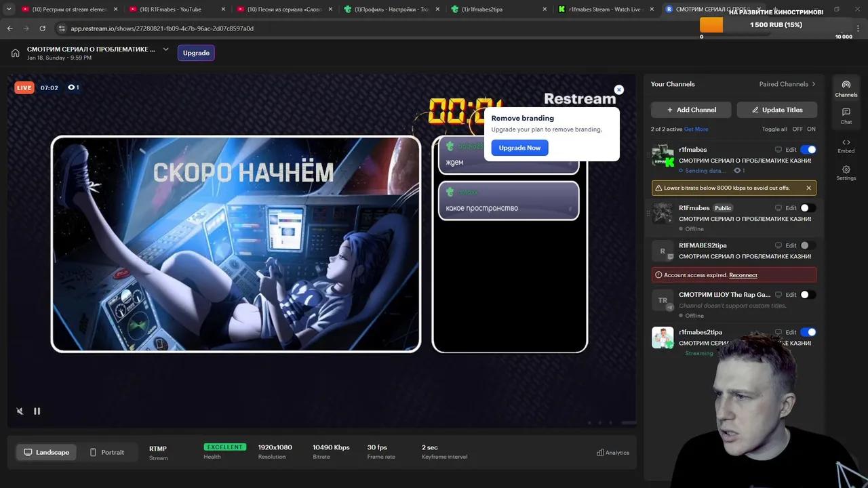Viewport: 868px width, 488px height.
Task: Pause the stream preview
Action: point(37,411)
